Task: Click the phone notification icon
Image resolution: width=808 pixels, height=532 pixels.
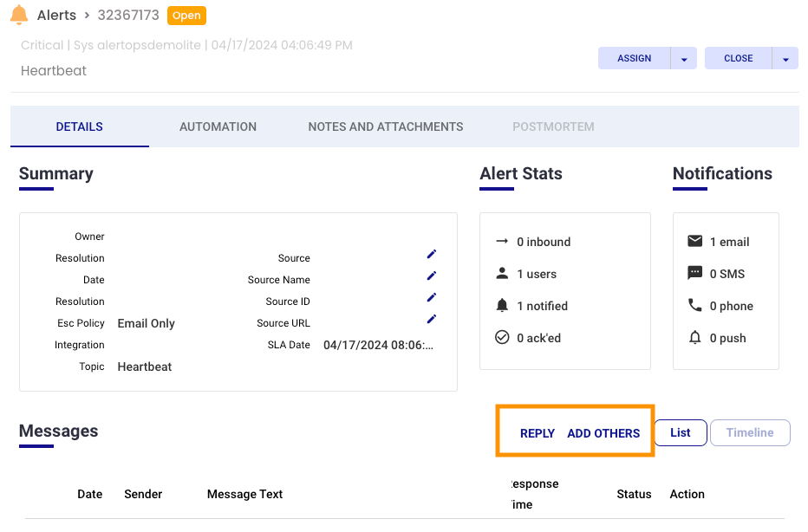Action: 694,306
